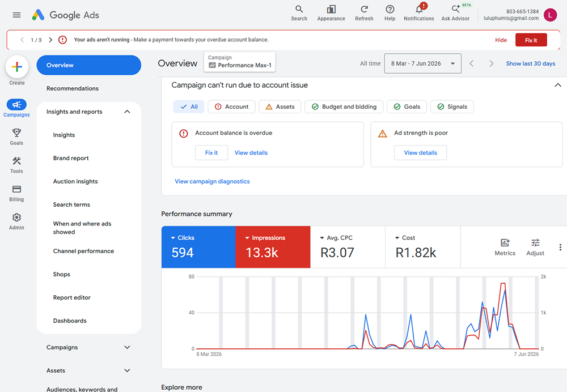Click the Create plus button

(16, 67)
